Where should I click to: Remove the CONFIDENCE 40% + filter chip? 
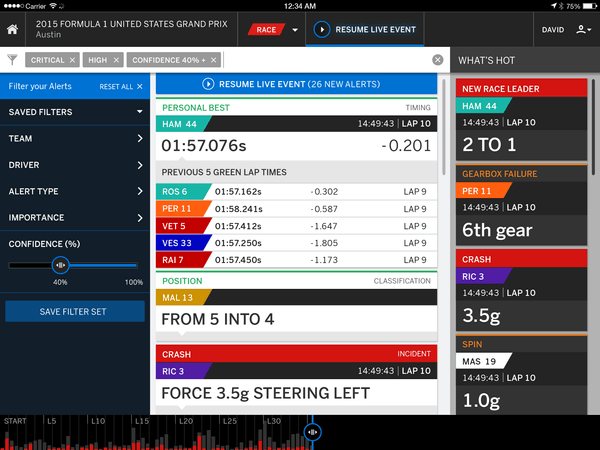pyautogui.click(x=214, y=60)
